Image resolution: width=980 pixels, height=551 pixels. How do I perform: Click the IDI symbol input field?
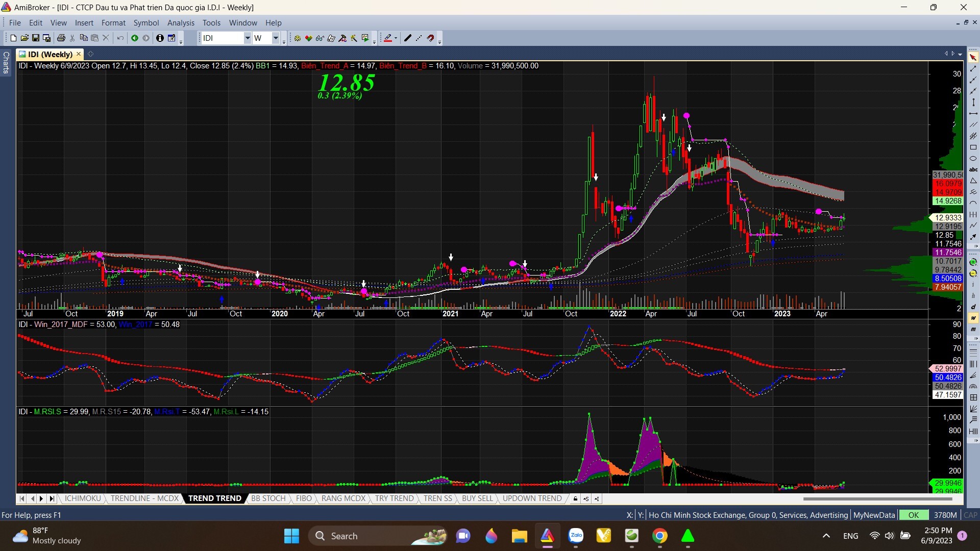pos(223,38)
